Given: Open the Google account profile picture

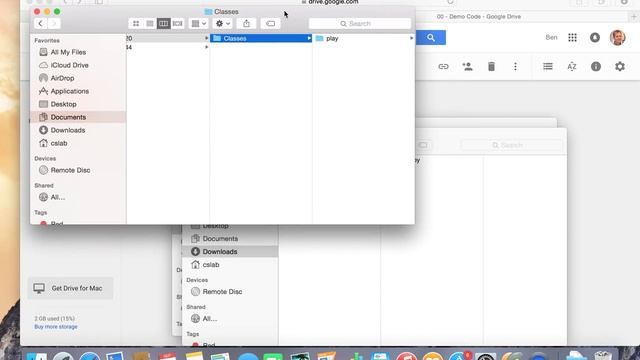Looking at the screenshot, I should pos(618,38).
